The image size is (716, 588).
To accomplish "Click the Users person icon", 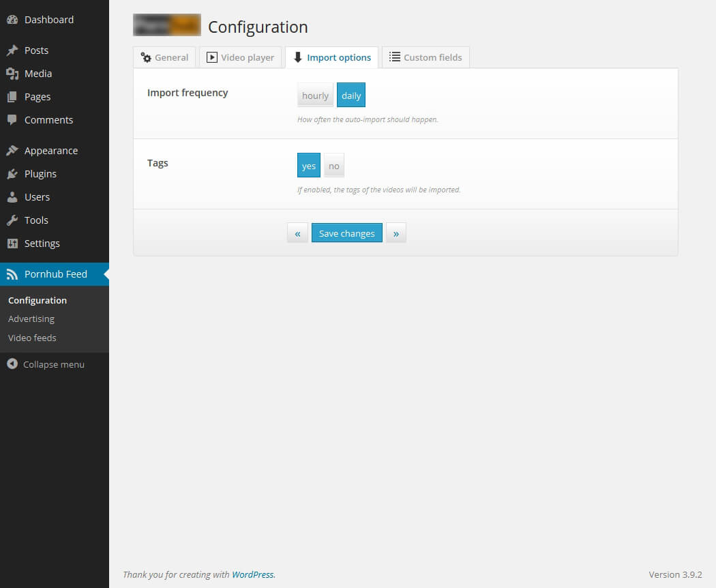I will (x=12, y=197).
